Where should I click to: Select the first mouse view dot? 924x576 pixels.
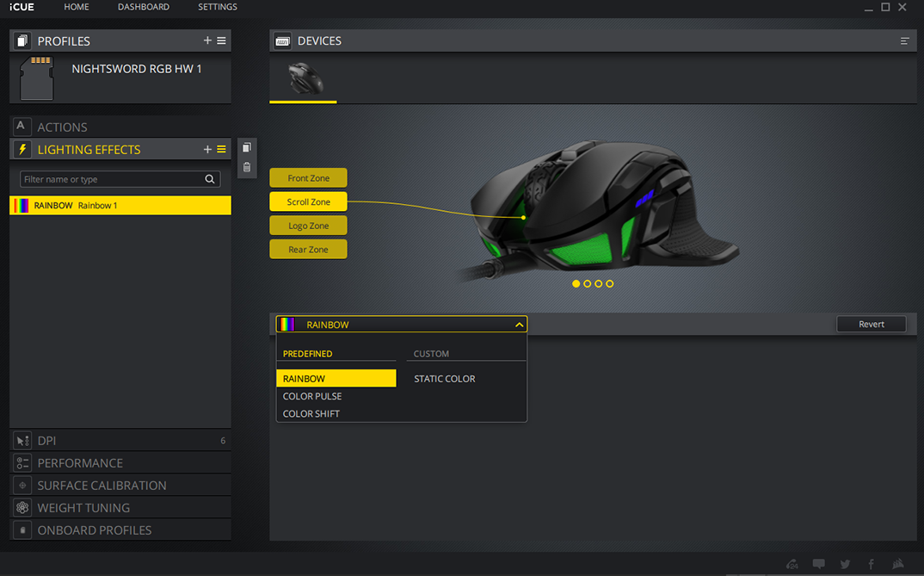pos(576,283)
